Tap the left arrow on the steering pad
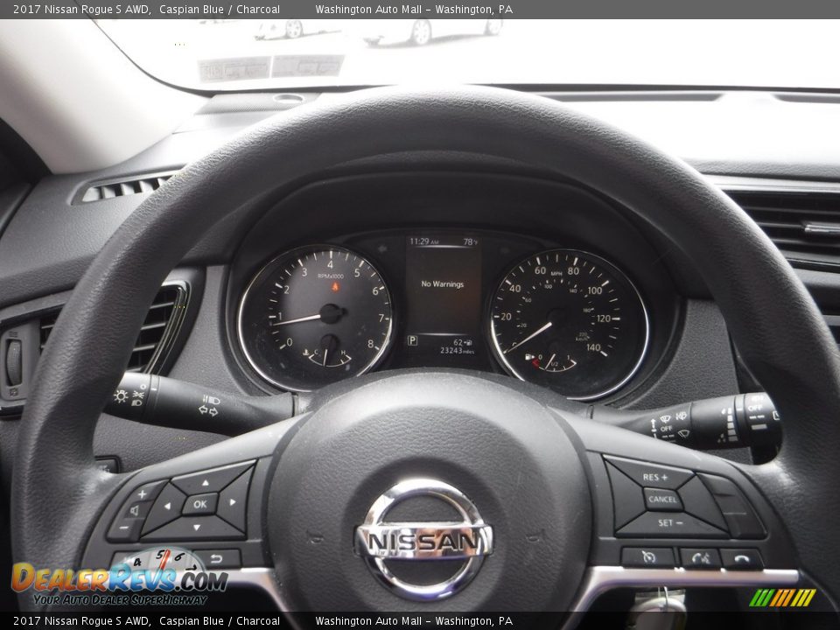This screenshot has width=840, height=630. (x=166, y=506)
